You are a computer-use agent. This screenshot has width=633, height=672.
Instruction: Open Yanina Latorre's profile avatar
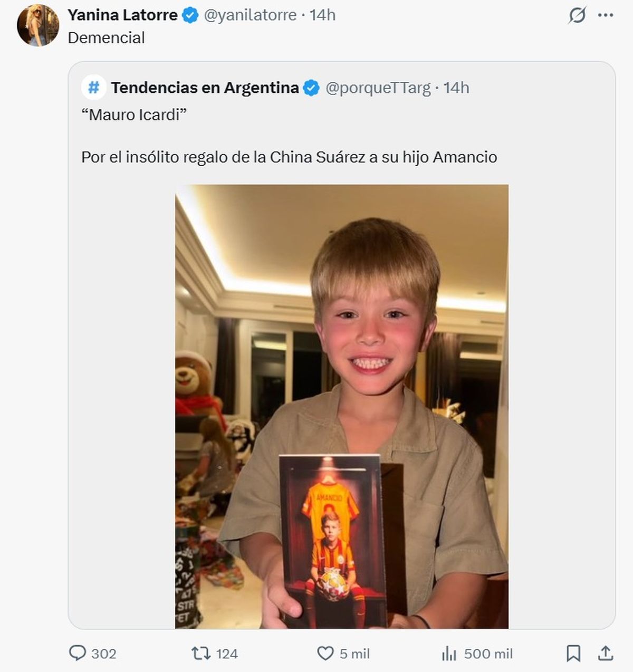pyautogui.click(x=37, y=25)
